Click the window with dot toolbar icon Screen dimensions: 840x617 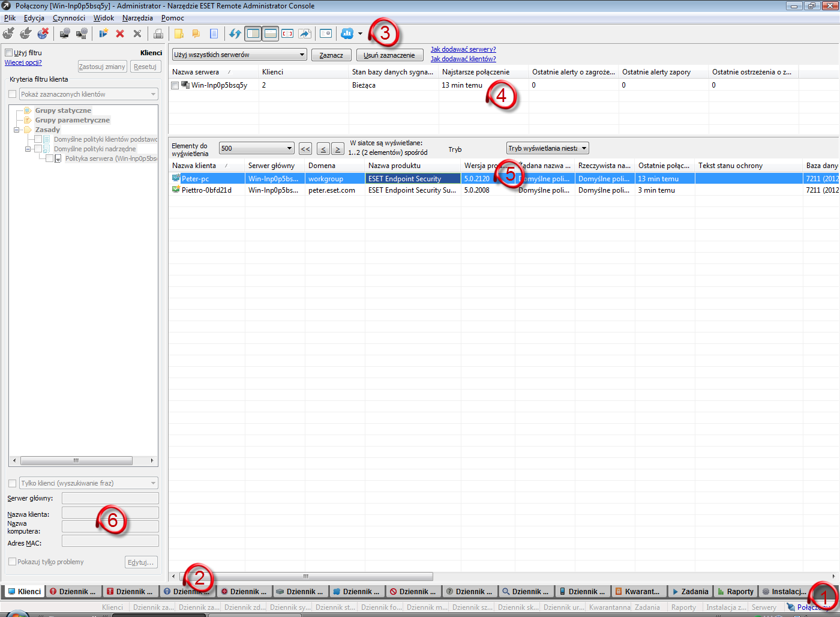pyautogui.click(x=326, y=34)
